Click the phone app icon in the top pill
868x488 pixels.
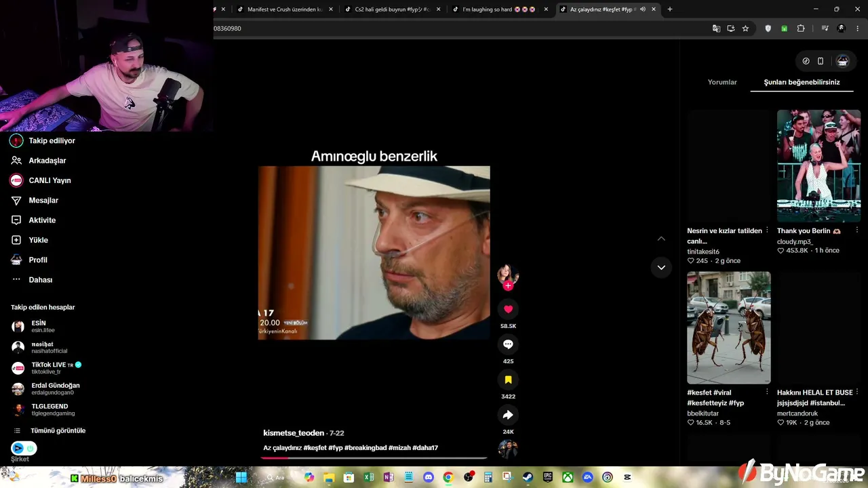point(821,61)
